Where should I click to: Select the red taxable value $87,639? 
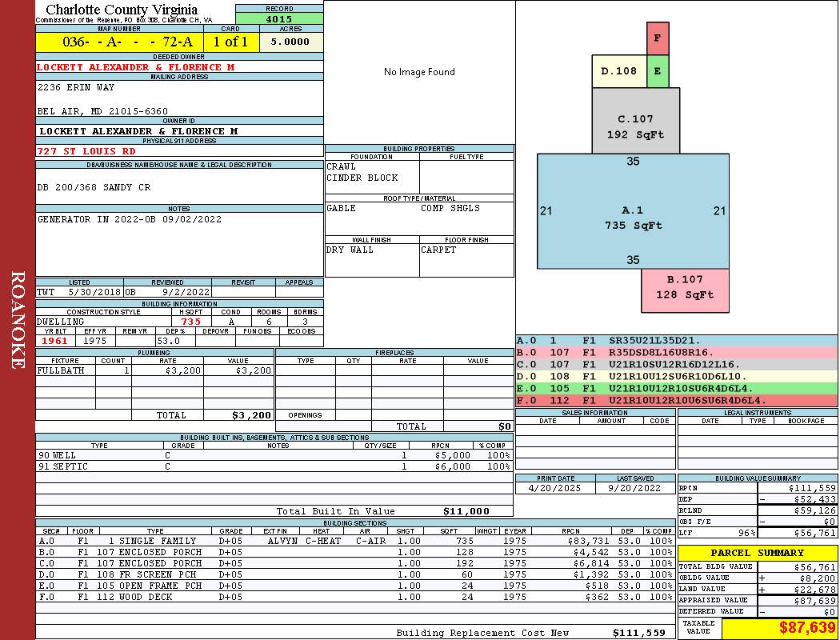[x=779, y=628]
